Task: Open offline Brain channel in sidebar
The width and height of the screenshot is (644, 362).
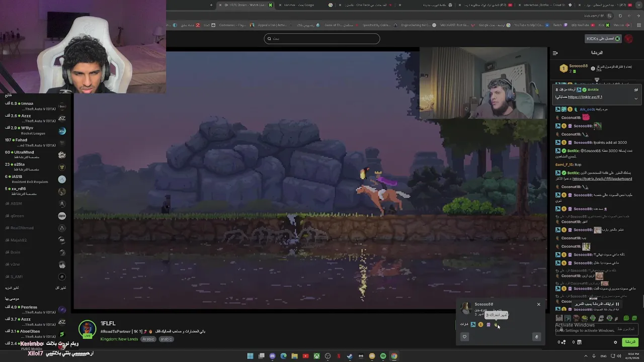Action: [x=35, y=252]
